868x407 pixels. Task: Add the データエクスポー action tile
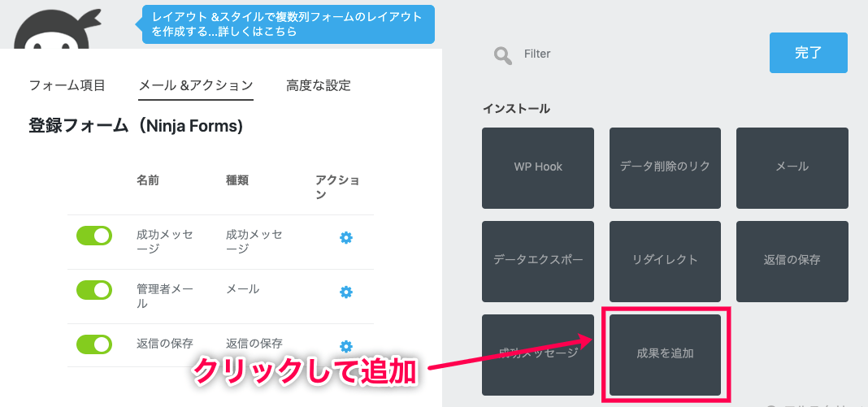pos(538,262)
